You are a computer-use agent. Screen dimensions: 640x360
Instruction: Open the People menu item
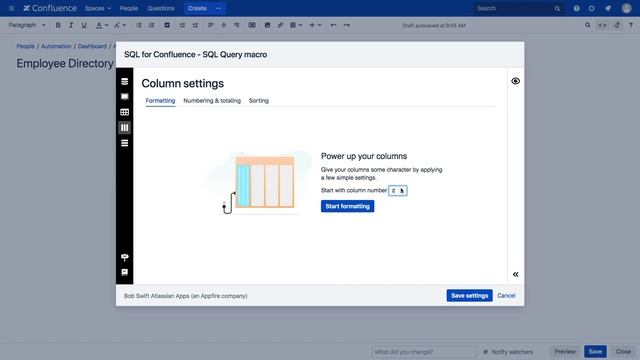[x=129, y=8]
